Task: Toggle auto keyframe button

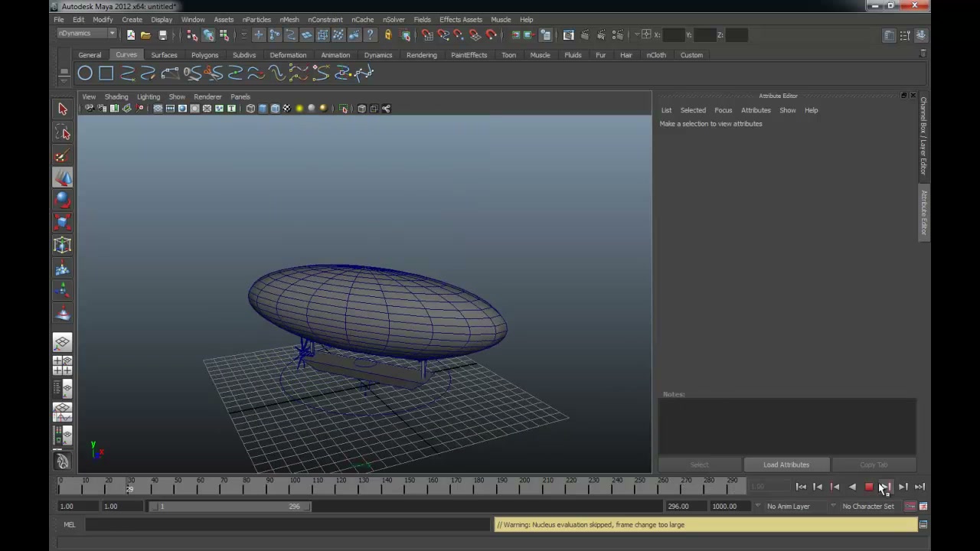Action: pos(910,507)
